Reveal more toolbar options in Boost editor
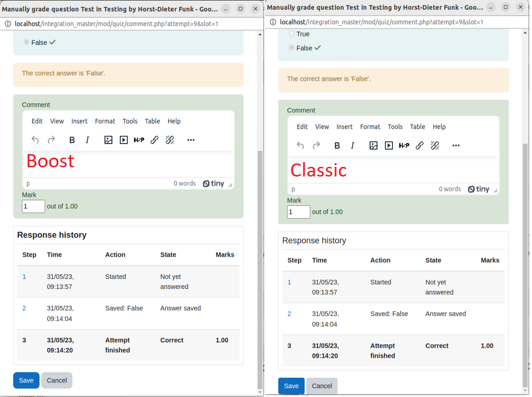532x397 pixels. coord(191,140)
